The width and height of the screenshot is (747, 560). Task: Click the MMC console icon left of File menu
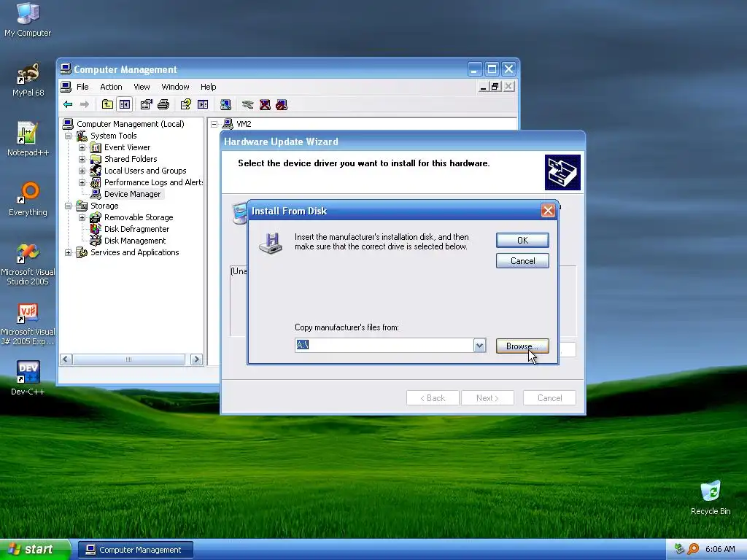click(66, 87)
